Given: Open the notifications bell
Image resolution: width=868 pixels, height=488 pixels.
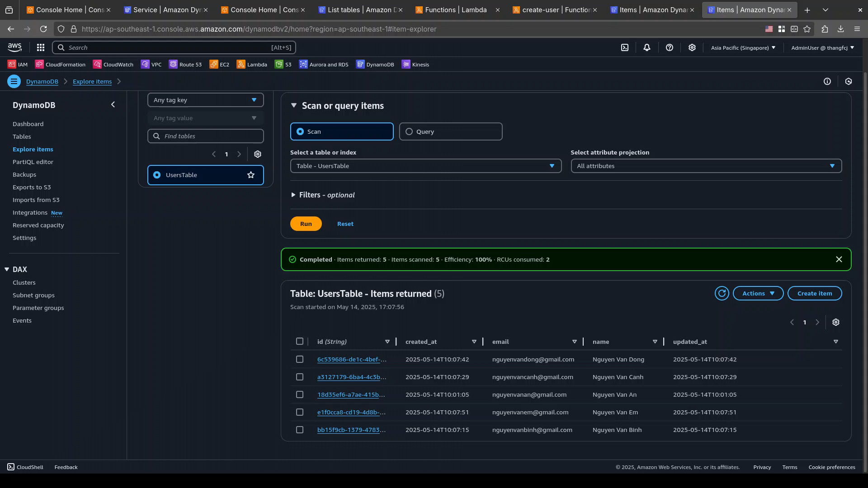Looking at the screenshot, I should pos(647,47).
